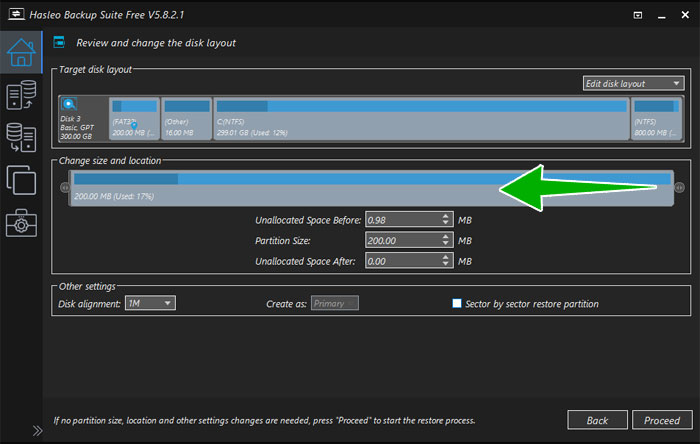Screen dimensions: 700x444
Task: Click the magnifier icon on Disk 3
Action: coord(69,104)
